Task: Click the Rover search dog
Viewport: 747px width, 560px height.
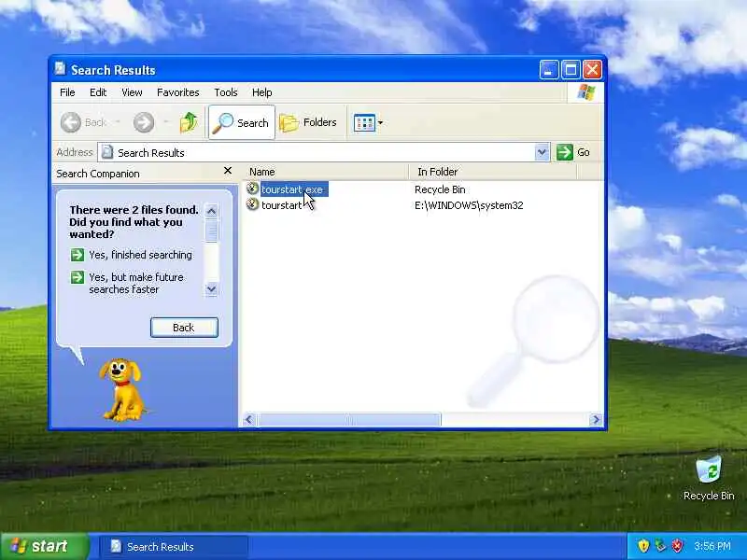Action: (122, 390)
